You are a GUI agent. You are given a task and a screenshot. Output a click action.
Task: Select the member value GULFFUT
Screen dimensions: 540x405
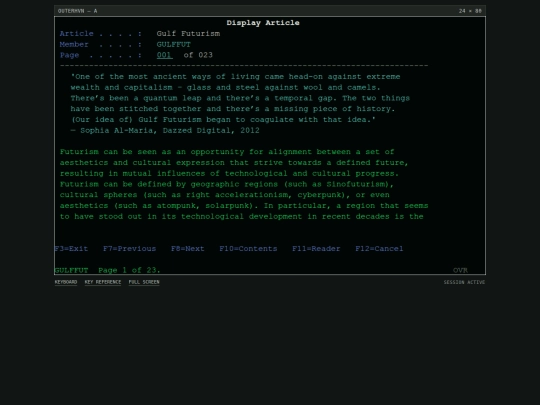point(174,44)
